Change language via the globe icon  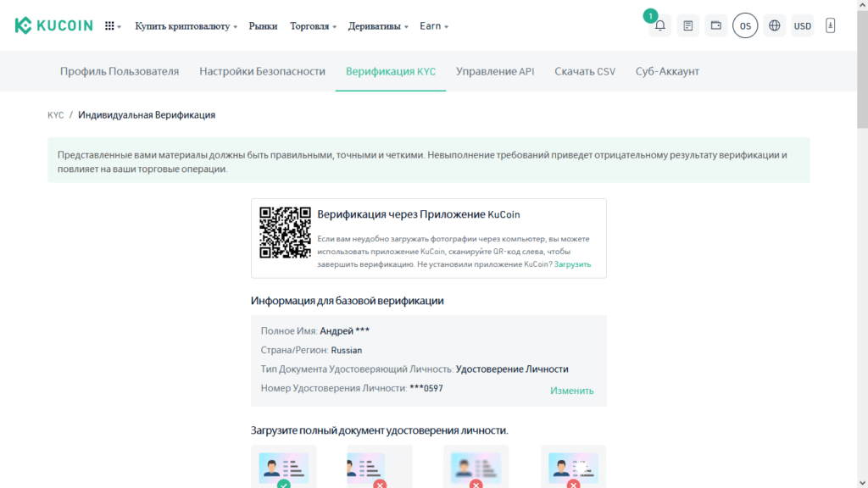coord(774,25)
